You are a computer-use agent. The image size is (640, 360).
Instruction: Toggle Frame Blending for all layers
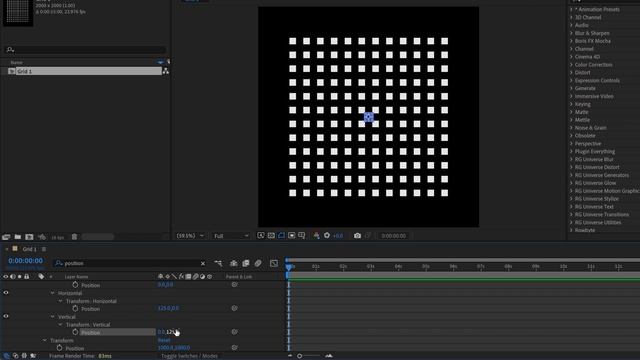tap(246, 264)
